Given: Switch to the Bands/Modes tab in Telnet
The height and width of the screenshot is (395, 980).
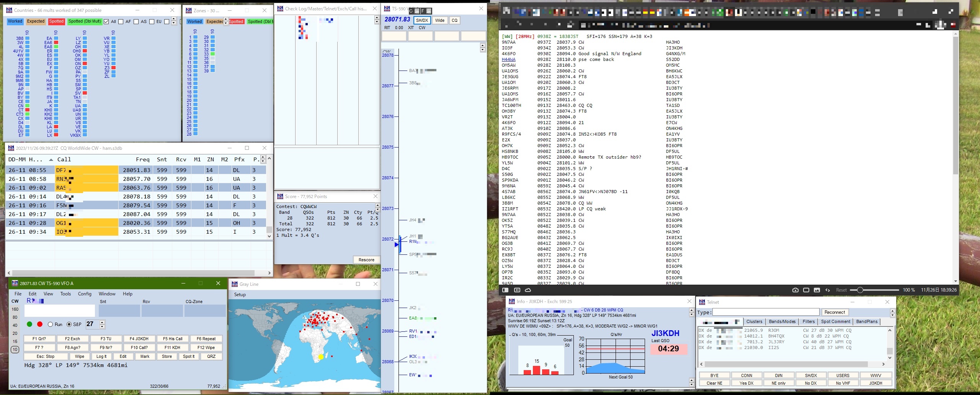Looking at the screenshot, I should (x=782, y=322).
